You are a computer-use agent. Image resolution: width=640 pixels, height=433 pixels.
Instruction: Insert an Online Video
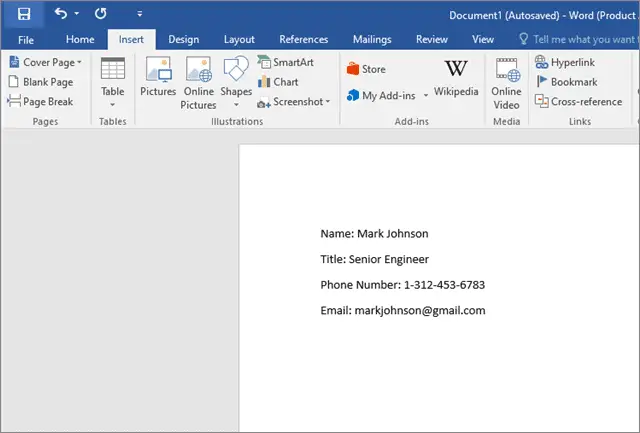point(506,83)
